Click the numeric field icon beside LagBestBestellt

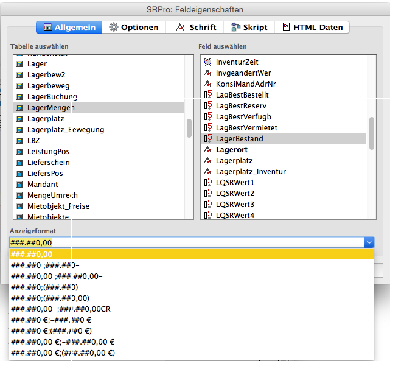[208, 95]
